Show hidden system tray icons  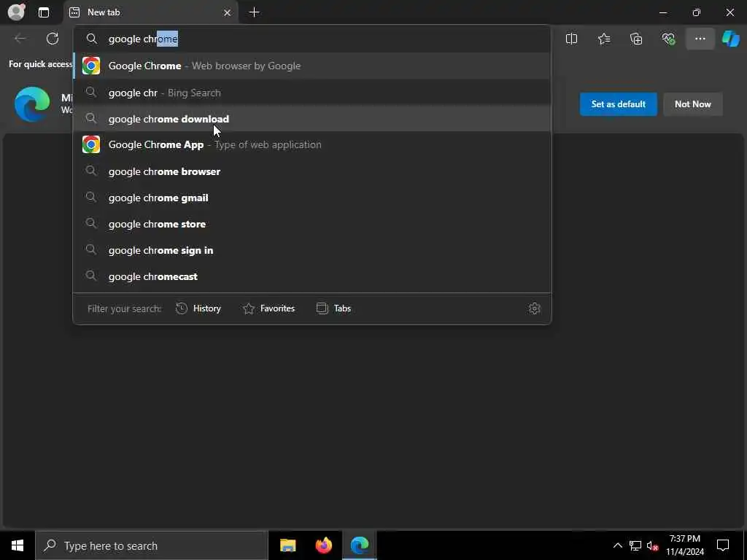coord(617,545)
